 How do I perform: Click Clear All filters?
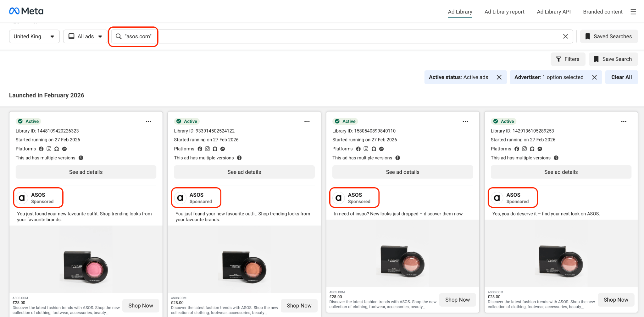coord(621,77)
